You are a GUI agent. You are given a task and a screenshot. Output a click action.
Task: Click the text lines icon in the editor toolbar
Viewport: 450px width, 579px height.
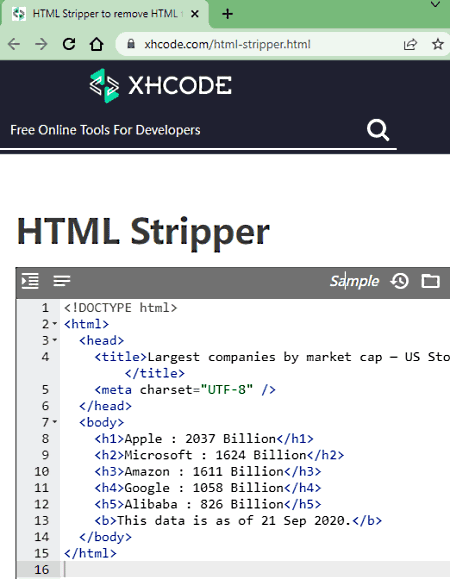[x=62, y=281]
